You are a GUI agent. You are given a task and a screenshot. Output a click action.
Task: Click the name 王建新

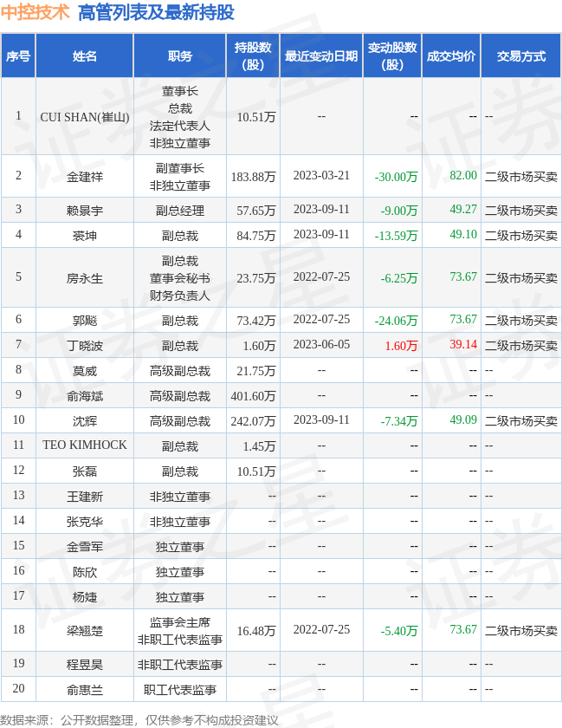pyautogui.click(x=85, y=497)
